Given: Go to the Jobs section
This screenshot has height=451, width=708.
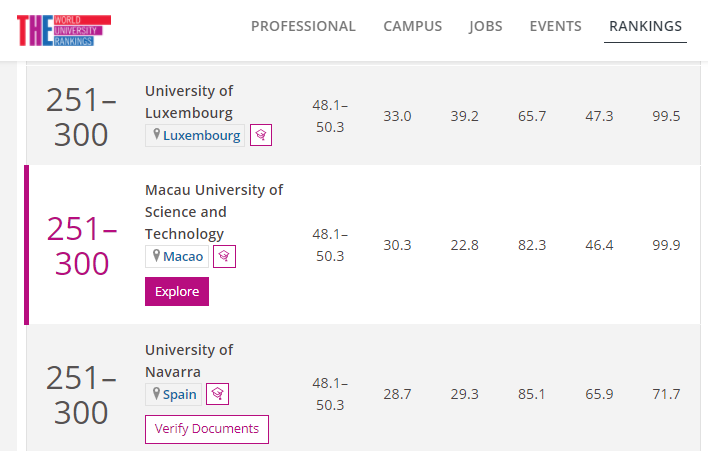Looking at the screenshot, I should click(486, 26).
